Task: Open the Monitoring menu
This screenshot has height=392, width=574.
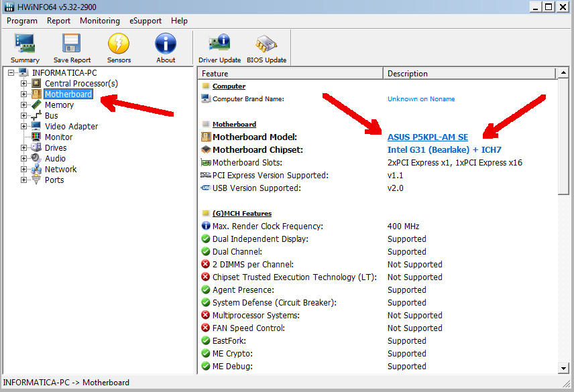Action: [100, 21]
